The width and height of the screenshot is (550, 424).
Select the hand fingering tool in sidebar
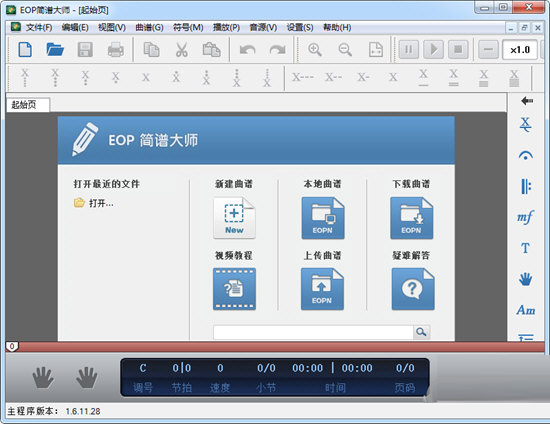click(x=525, y=279)
